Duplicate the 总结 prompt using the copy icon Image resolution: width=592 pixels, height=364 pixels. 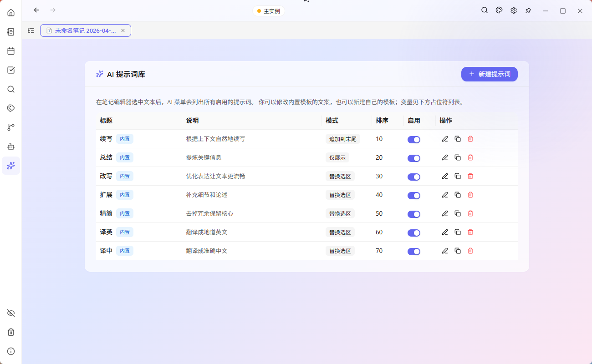coord(458,157)
